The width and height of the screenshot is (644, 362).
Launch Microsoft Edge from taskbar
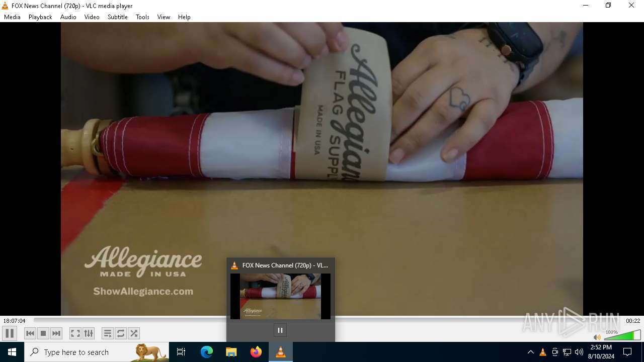click(207, 352)
